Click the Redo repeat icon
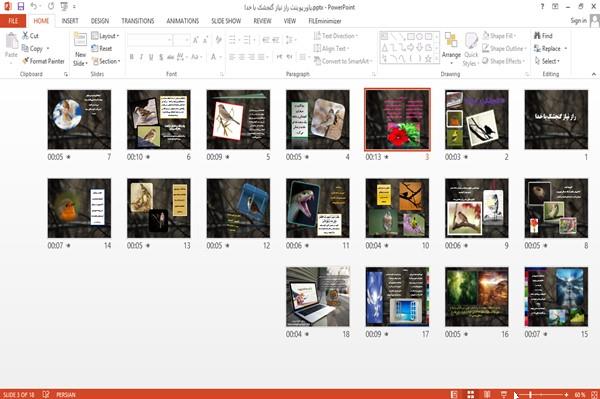The image size is (600, 399). [51, 7]
